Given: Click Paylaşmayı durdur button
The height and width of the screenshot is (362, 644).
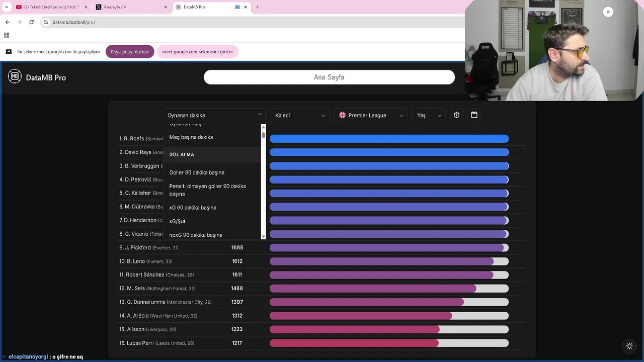Looking at the screenshot, I should (130, 52).
